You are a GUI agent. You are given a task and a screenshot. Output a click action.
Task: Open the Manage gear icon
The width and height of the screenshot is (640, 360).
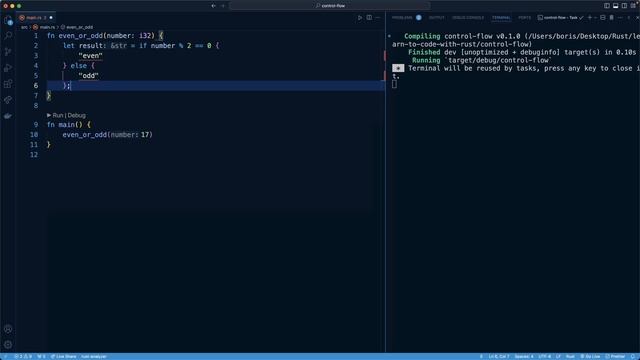(x=8, y=345)
